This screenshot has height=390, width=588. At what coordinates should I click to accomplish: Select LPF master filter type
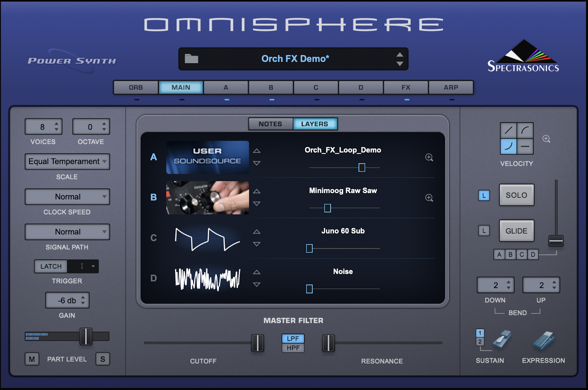(x=293, y=338)
